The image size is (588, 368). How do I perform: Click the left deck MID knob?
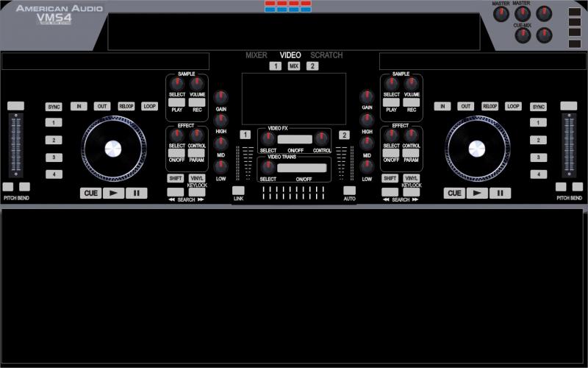[221, 144]
